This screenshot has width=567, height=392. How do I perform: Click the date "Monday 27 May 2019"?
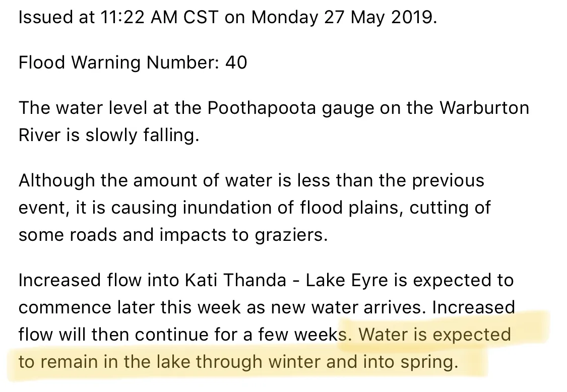(344, 17)
